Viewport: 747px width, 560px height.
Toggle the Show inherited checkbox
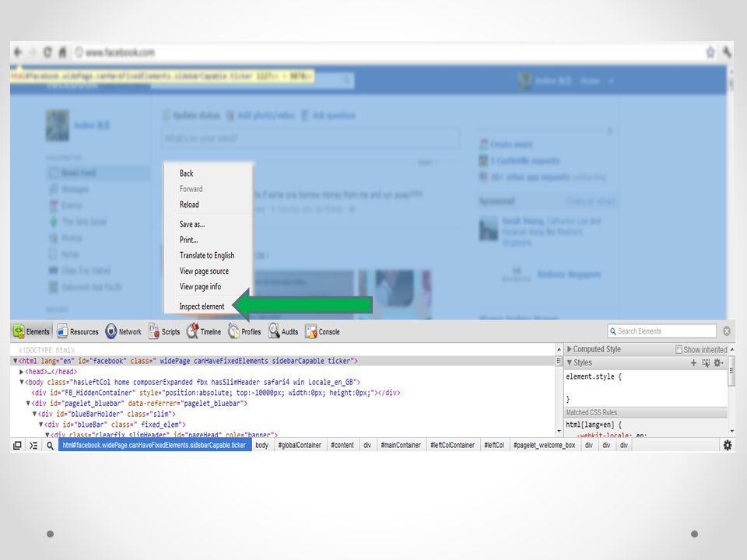coord(679,349)
